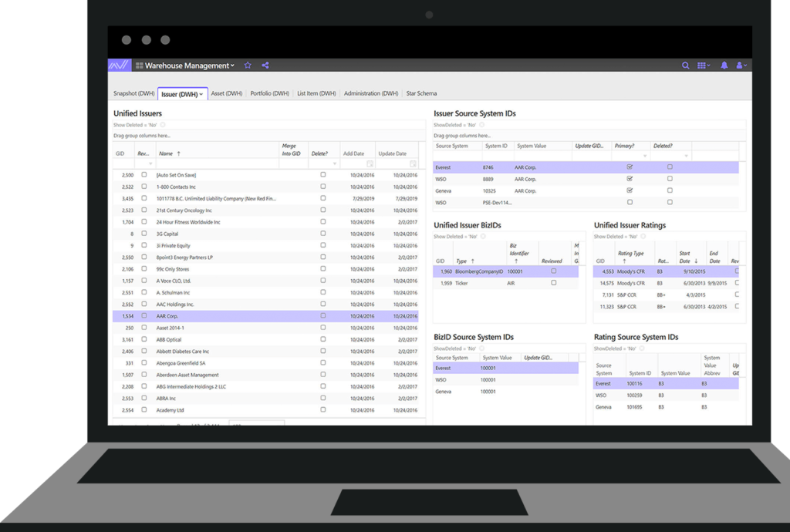
Task: Check Deleted box for WSO 8889 row
Action: [x=670, y=179]
